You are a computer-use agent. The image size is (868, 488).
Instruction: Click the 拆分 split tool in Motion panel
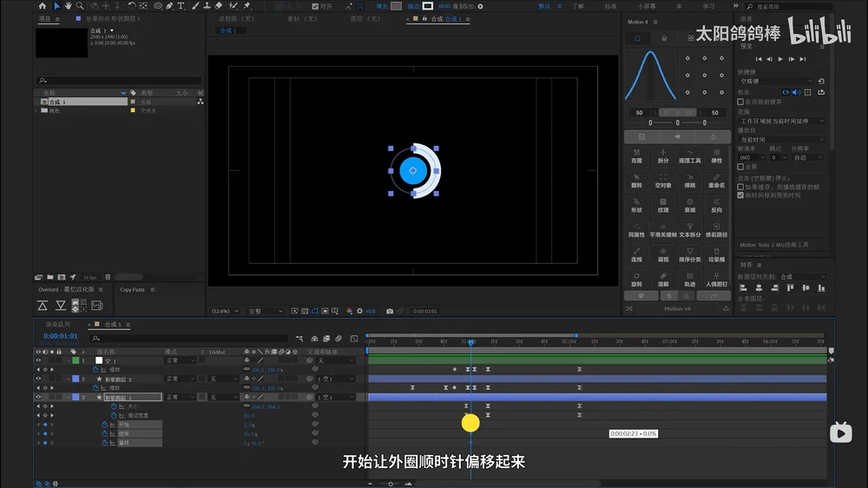(x=663, y=156)
